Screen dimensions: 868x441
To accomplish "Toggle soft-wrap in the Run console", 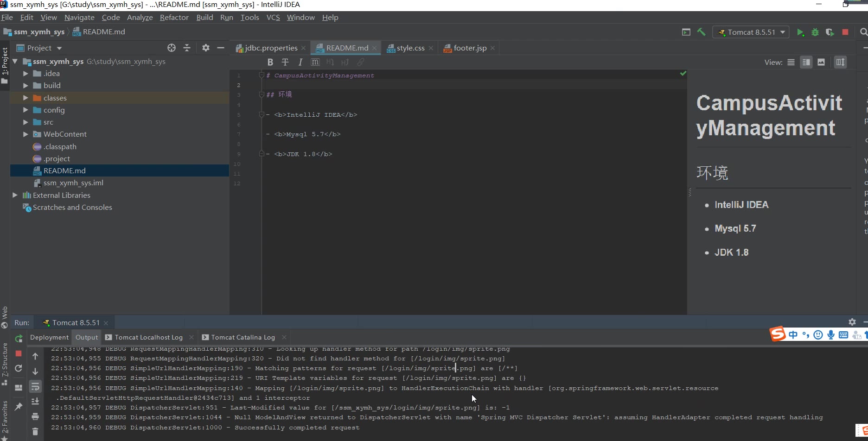I will coord(35,386).
